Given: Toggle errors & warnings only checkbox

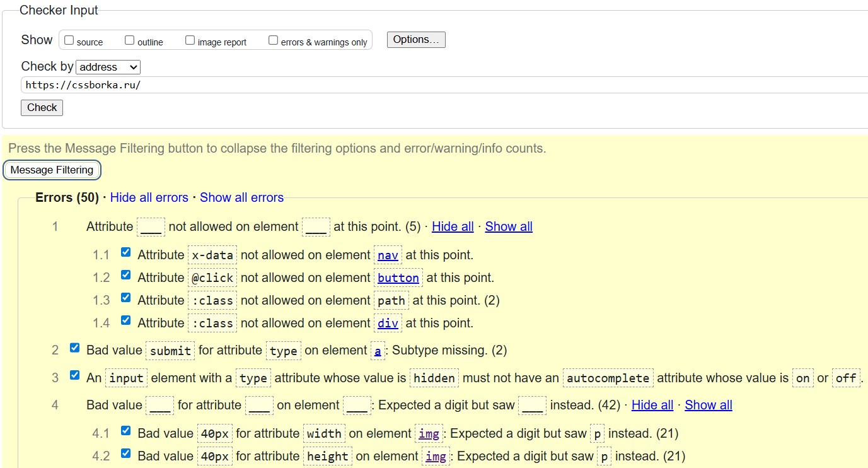Looking at the screenshot, I should [273, 40].
